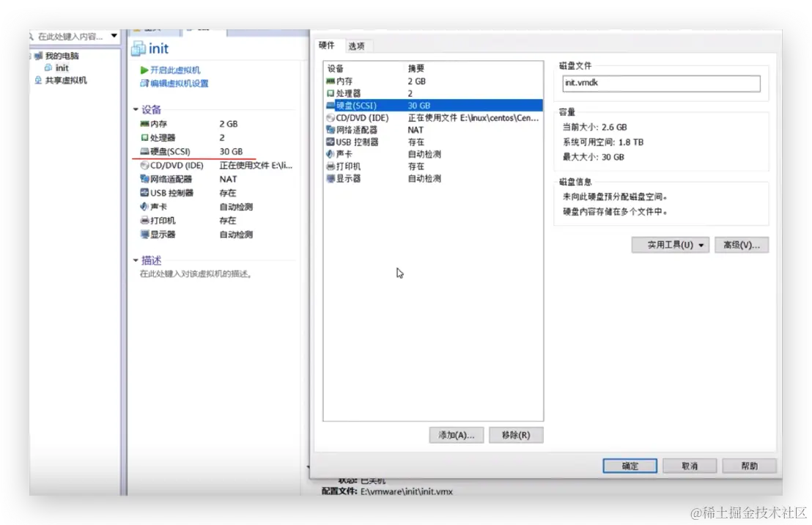Image resolution: width=812 pixels, height=525 pixels.
Task: Click the processor icon in main window device list
Action: click(144, 137)
